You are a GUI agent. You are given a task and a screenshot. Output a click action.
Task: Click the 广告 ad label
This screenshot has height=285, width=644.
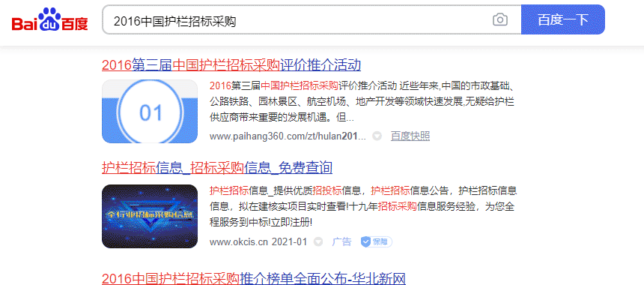[x=341, y=241]
